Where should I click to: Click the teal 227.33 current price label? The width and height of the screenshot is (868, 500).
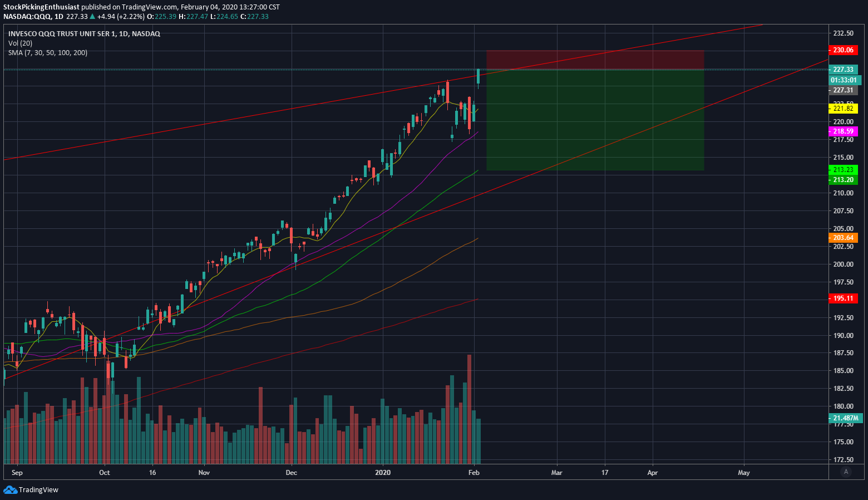[843, 70]
